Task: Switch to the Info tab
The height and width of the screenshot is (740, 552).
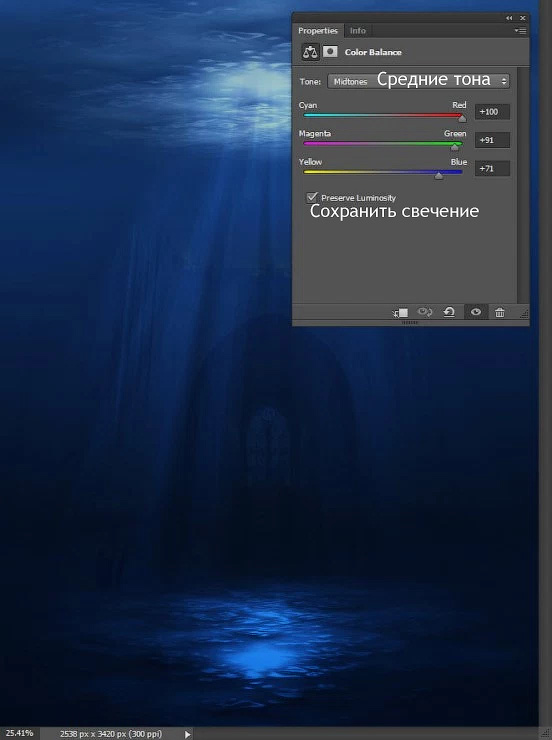Action: (x=358, y=31)
